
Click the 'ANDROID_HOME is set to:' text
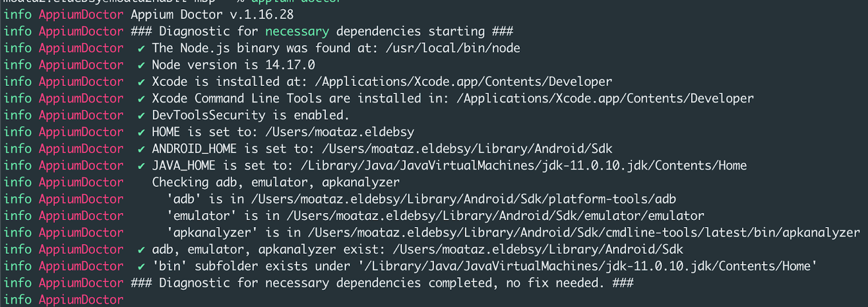coord(233,149)
